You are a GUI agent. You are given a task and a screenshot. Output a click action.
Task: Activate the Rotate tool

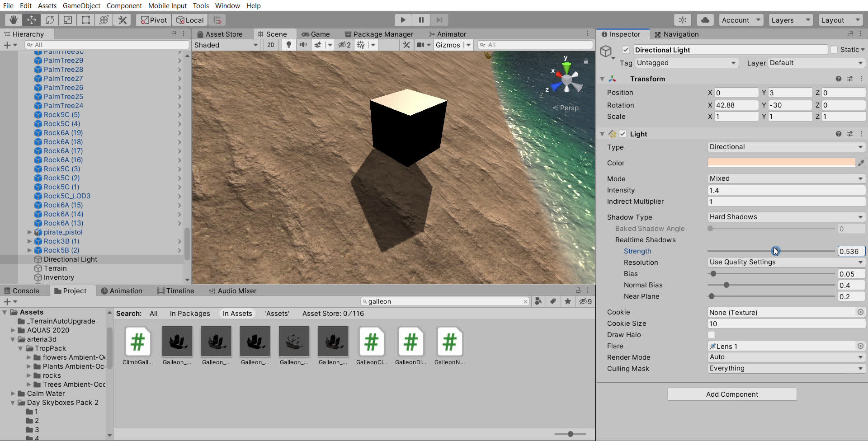point(49,20)
